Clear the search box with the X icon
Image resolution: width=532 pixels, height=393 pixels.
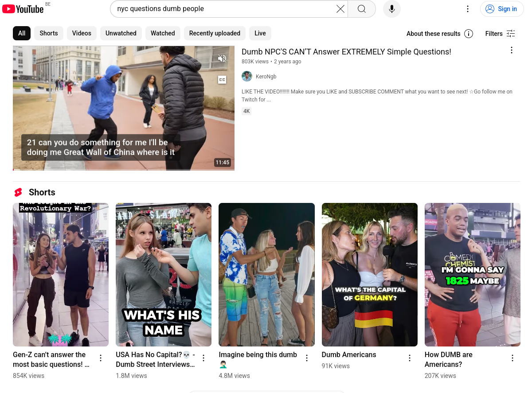340,9
